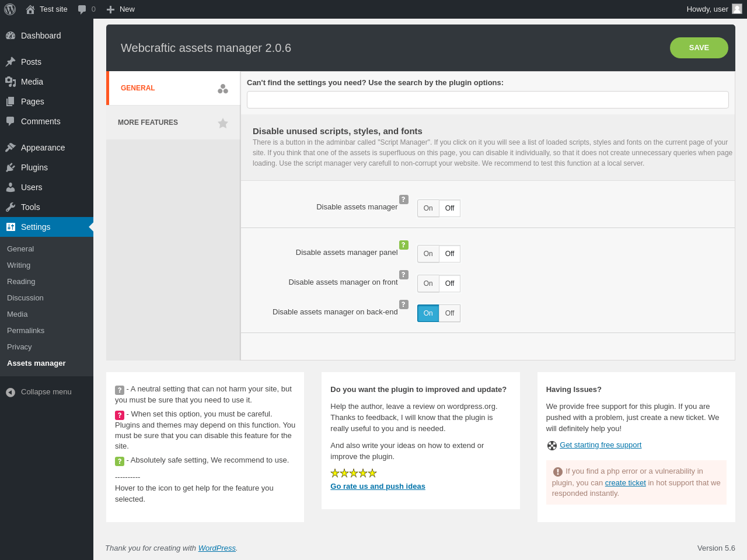Click the green question legend icon
This screenshot has height=560, width=747.
pyautogui.click(x=120, y=461)
